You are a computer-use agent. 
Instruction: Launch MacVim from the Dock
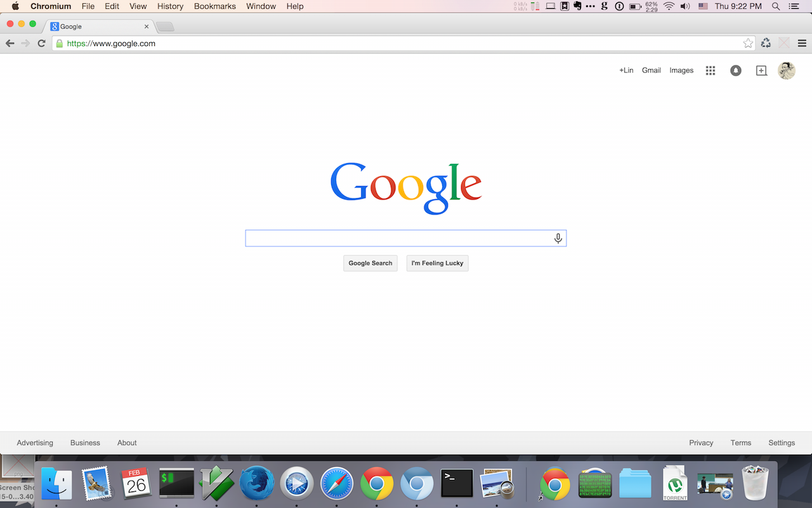click(216, 485)
